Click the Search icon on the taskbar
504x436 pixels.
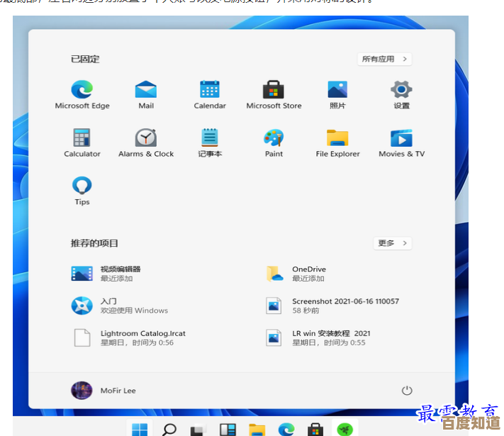point(169,429)
